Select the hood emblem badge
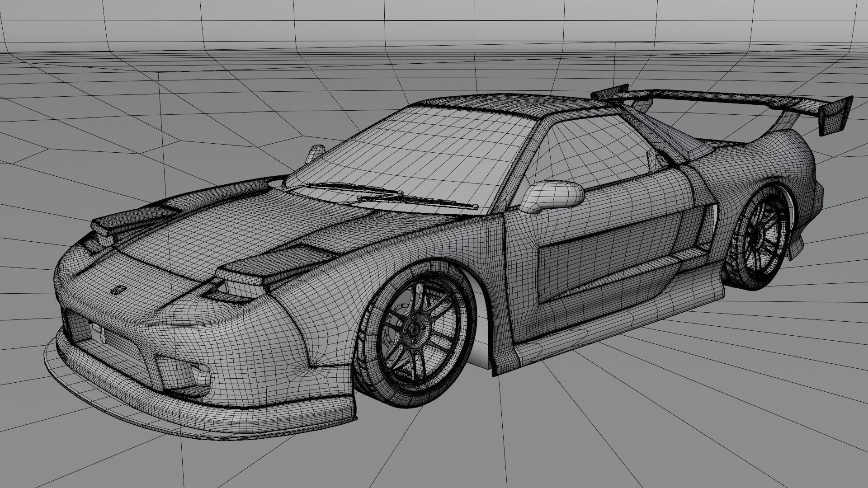Viewport: 868px width, 488px height. point(119,290)
